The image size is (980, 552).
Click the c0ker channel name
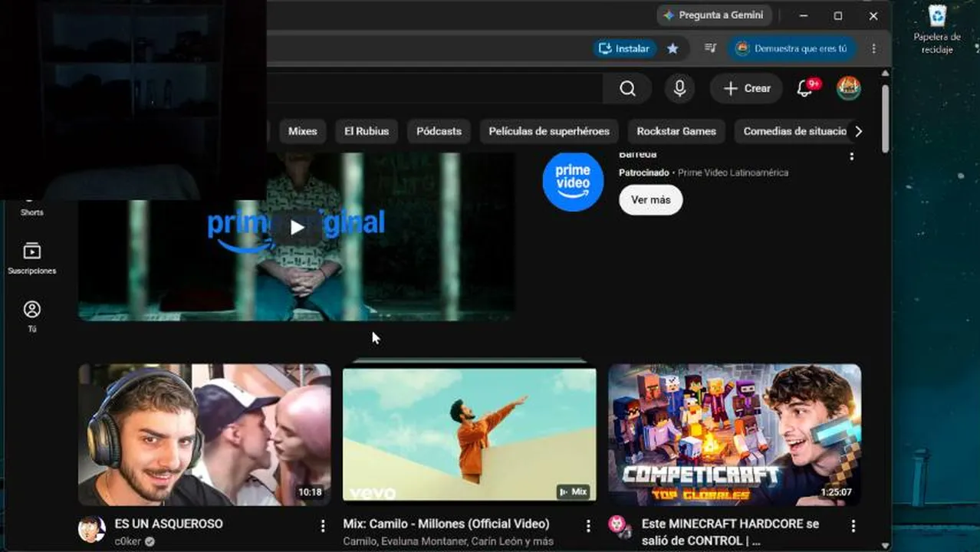click(x=128, y=541)
